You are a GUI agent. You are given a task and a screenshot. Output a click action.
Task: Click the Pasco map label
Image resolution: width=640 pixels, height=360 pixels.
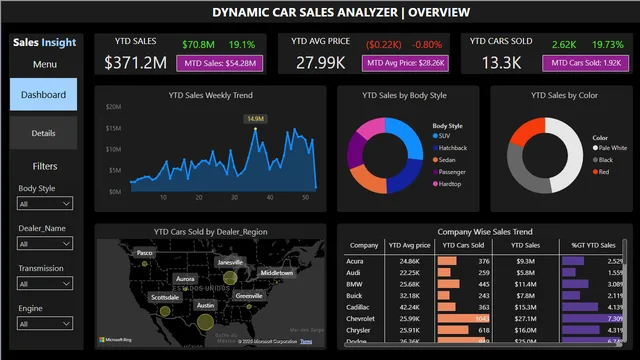tap(144, 253)
